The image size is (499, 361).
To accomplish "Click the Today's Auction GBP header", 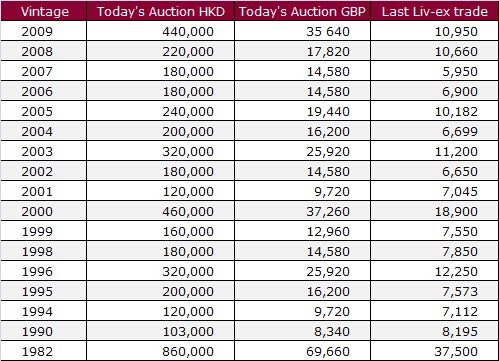I will coord(302,11).
